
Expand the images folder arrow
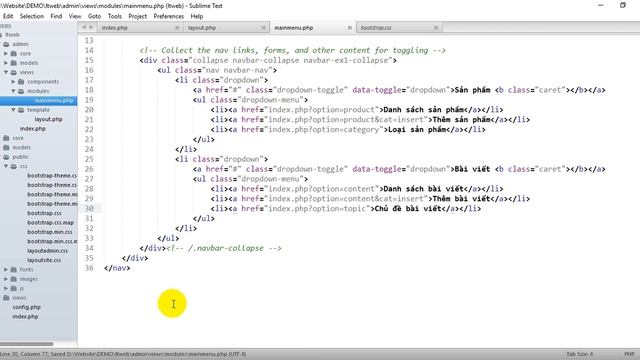point(6,279)
